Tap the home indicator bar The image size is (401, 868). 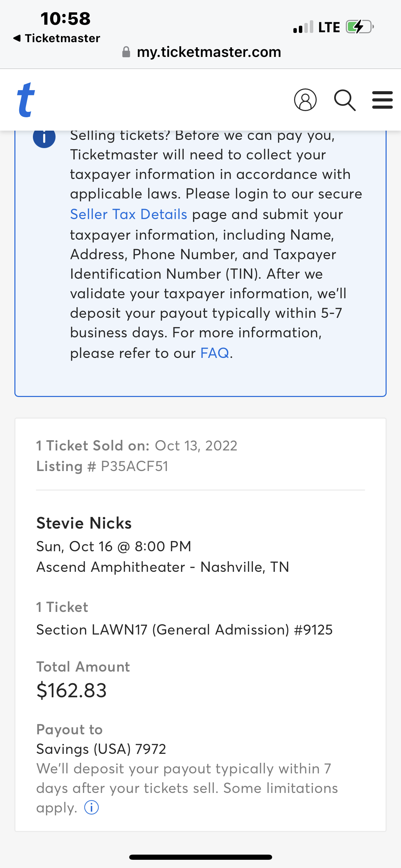point(200,857)
